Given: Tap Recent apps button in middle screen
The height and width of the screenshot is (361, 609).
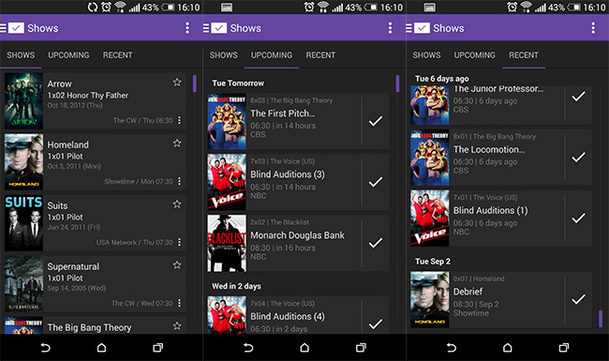Looking at the screenshot, I should (x=361, y=347).
